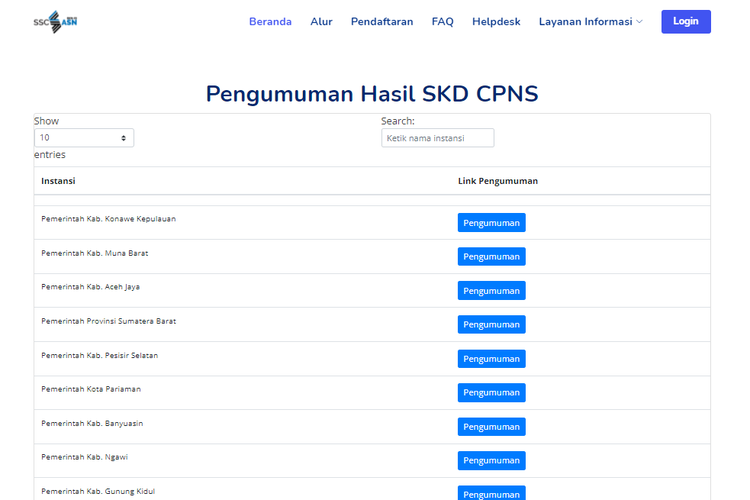Open Pengumuman for Kab. Ngawi
Screen dimensions: 750x500
click(491, 461)
